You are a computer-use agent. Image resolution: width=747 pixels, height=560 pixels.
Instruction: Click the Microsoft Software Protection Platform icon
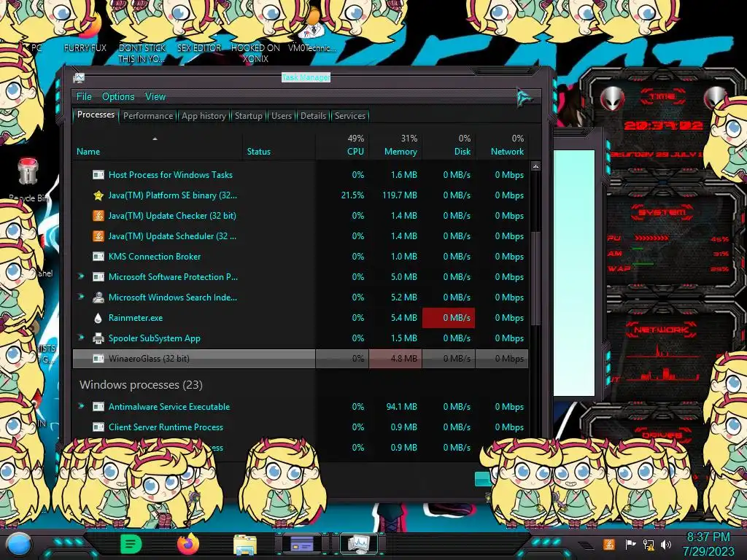pyautogui.click(x=98, y=277)
